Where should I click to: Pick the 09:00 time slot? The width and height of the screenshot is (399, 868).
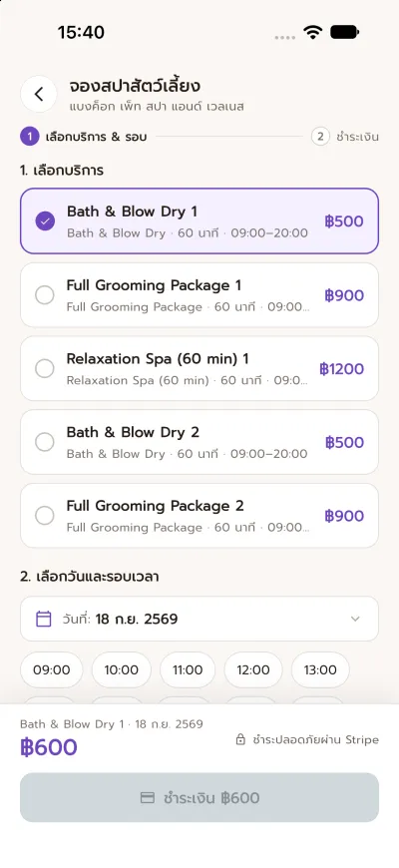coord(52,669)
